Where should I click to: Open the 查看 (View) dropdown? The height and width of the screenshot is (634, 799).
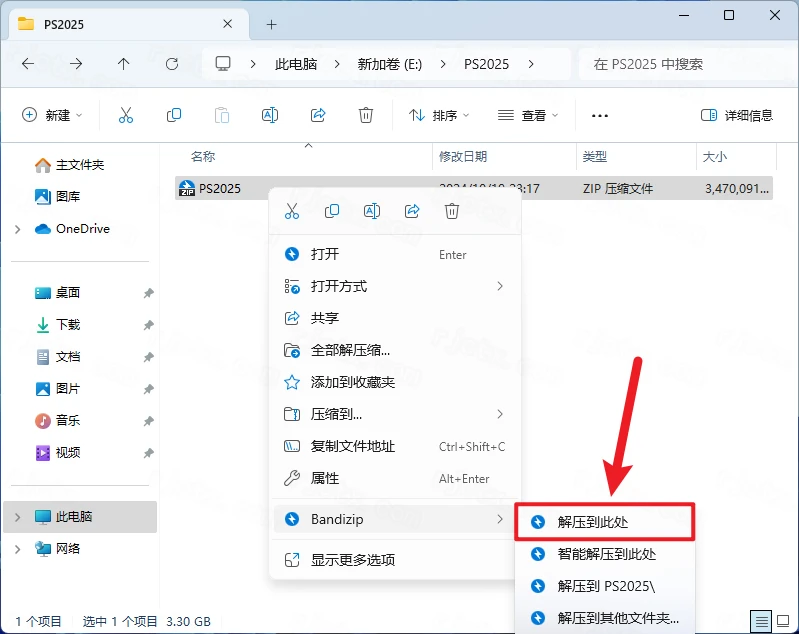pos(528,115)
